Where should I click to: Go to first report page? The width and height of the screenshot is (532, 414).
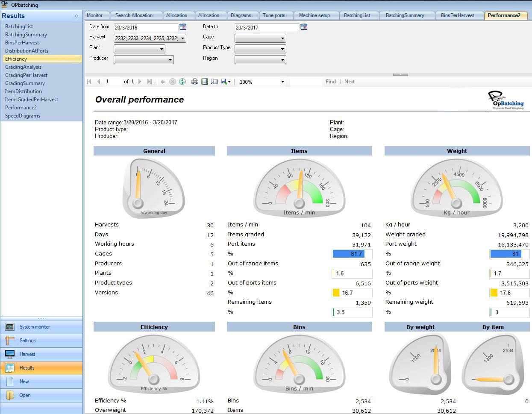89,82
